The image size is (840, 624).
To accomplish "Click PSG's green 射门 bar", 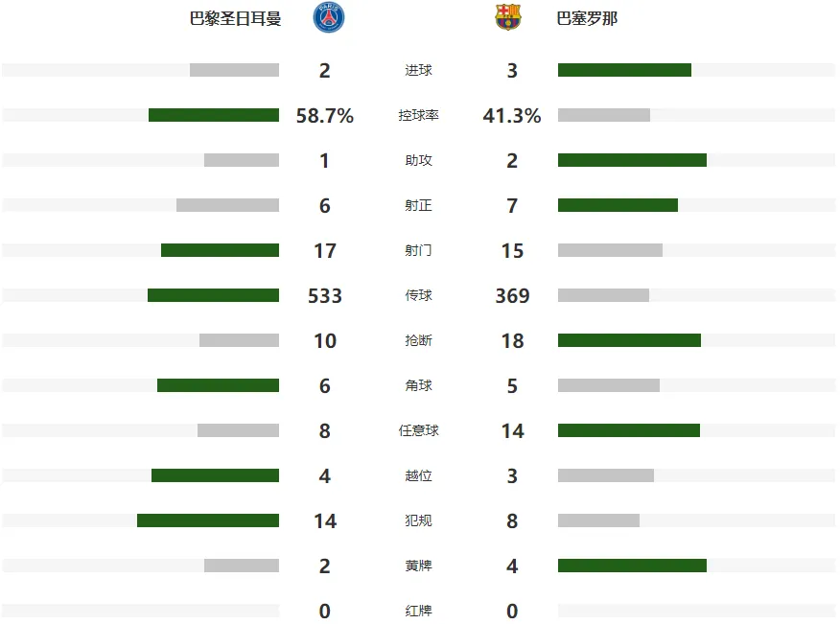I will 221,250.
